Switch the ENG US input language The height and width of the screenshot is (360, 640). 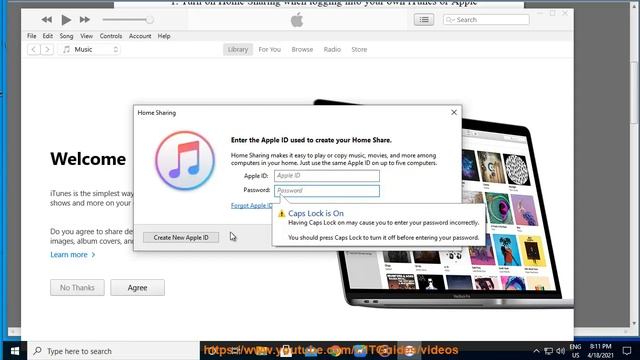(576, 351)
